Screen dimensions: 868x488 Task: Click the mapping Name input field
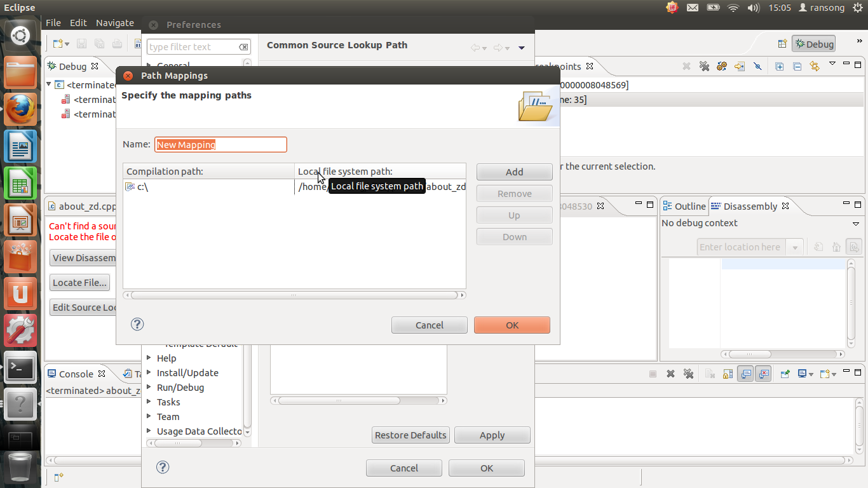[220, 144]
